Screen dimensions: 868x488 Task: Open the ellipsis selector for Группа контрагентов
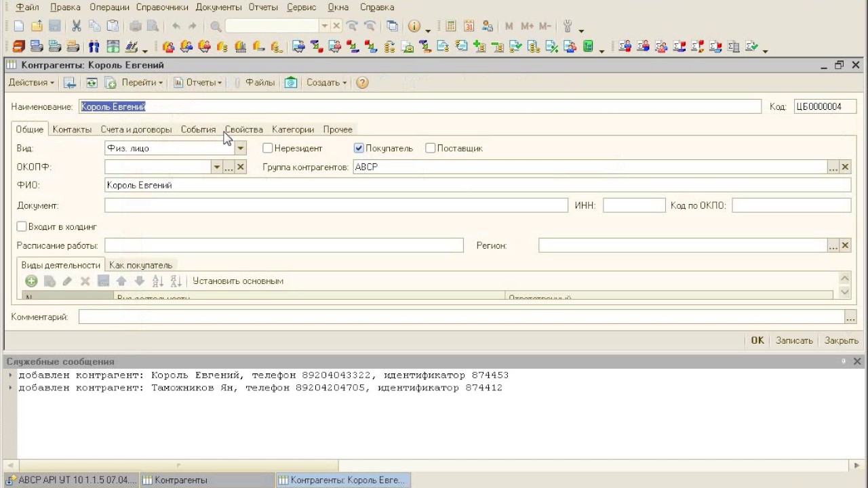pyautogui.click(x=833, y=167)
